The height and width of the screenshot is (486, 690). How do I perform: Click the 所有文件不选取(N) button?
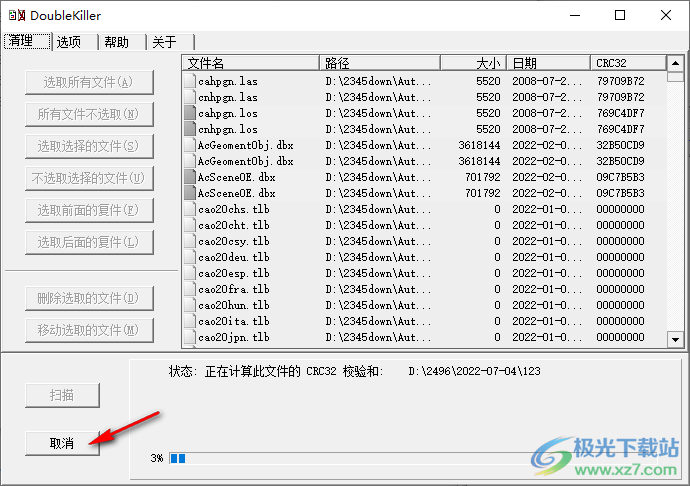pos(89,114)
